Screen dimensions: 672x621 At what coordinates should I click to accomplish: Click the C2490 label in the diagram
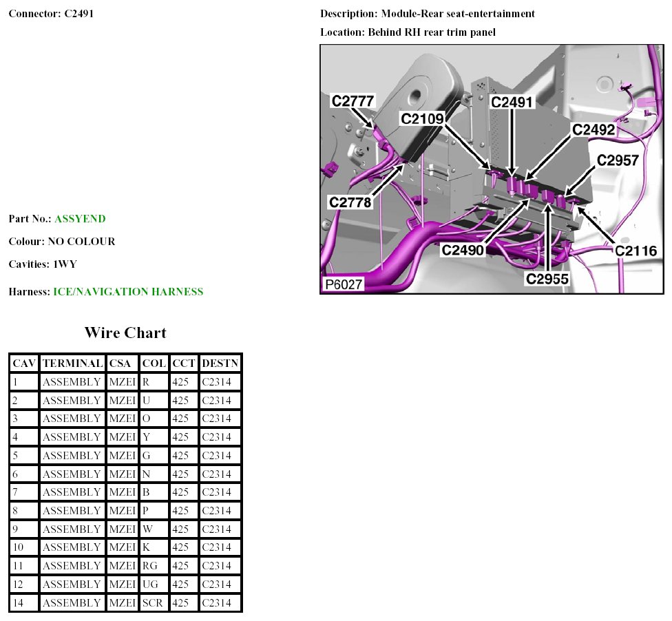[463, 250]
